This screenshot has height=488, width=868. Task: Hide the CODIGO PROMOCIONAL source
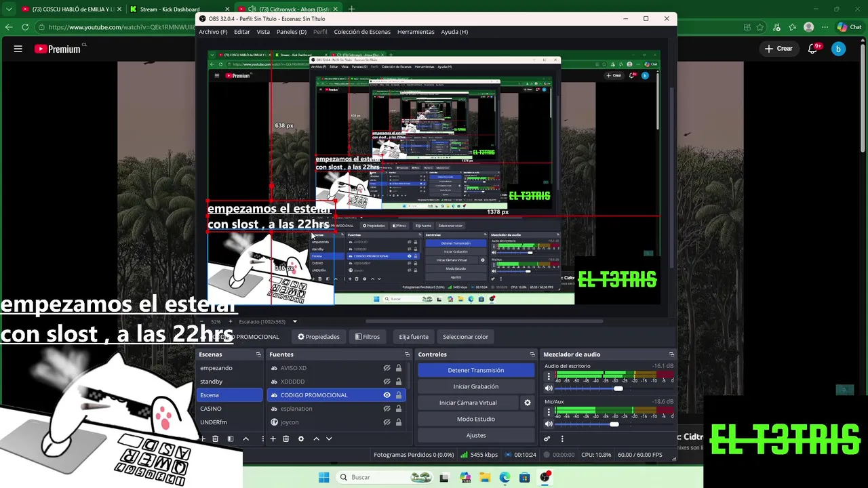387,395
